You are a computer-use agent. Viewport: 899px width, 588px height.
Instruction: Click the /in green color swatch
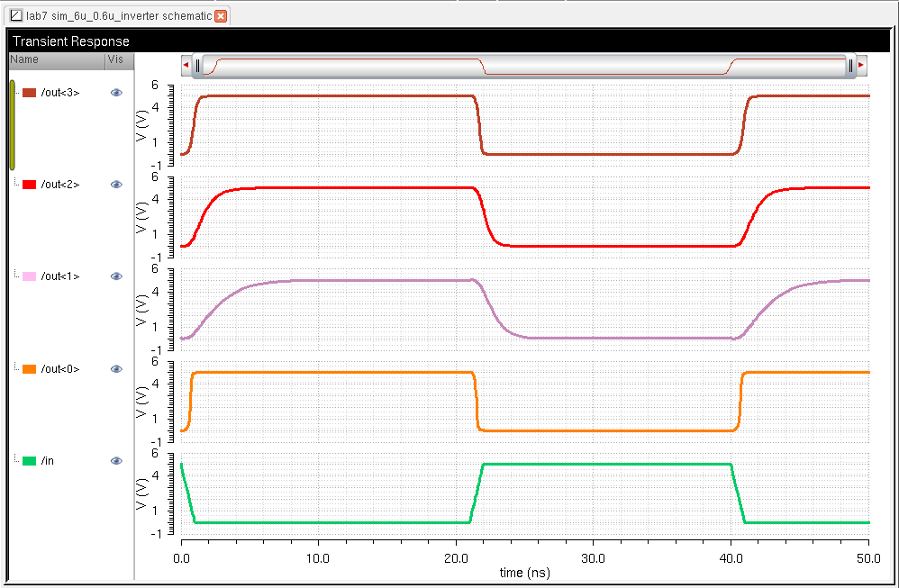click(29, 461)
